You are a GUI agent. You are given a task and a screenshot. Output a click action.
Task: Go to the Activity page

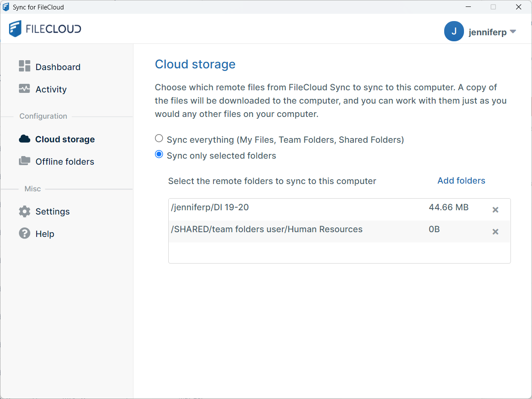(51, 89)
